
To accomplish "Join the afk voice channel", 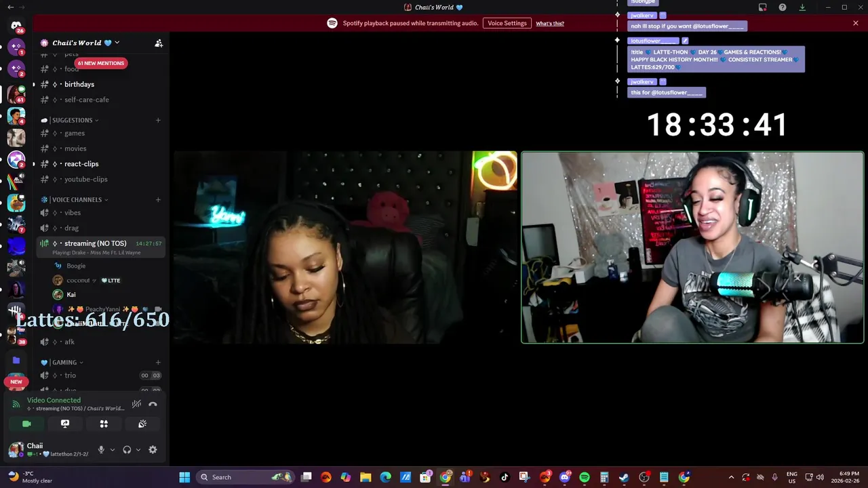I will pyautogui.click(x=100, y=342).
